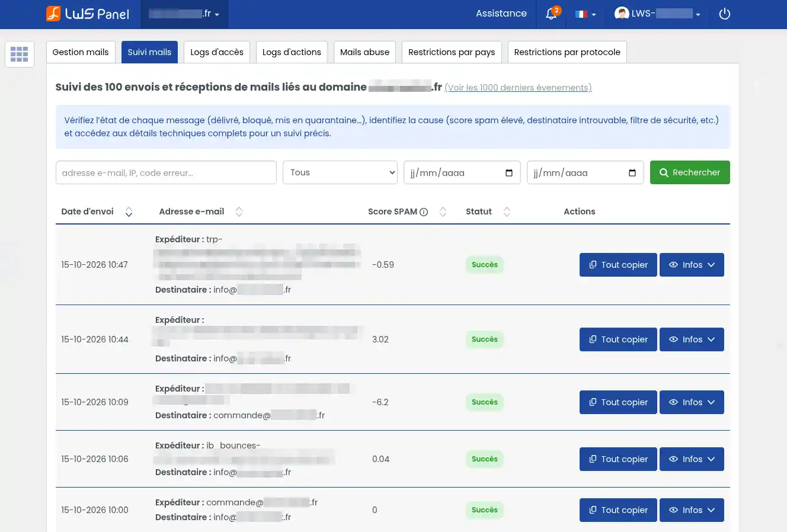Go to the Mails abuse tab
This screenshot has width=787, height=532.
click(x=365, y=52)
